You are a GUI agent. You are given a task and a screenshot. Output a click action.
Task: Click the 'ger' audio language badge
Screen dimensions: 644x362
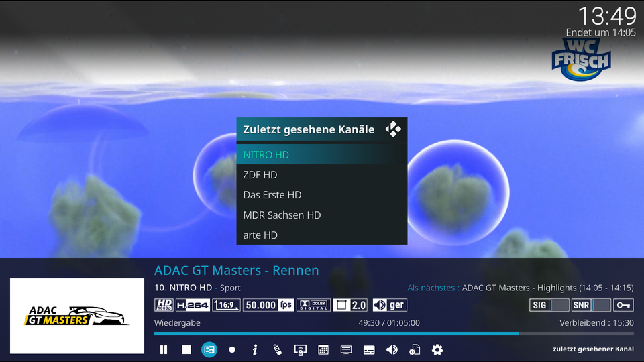[x=390, y=305]
